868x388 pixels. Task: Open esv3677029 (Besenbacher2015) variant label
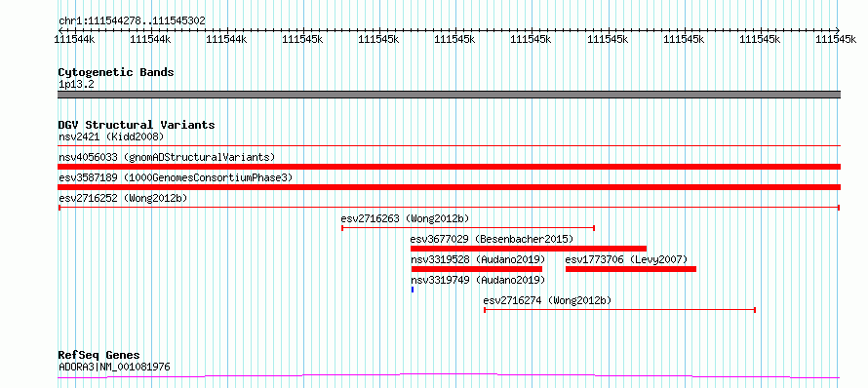492,239
